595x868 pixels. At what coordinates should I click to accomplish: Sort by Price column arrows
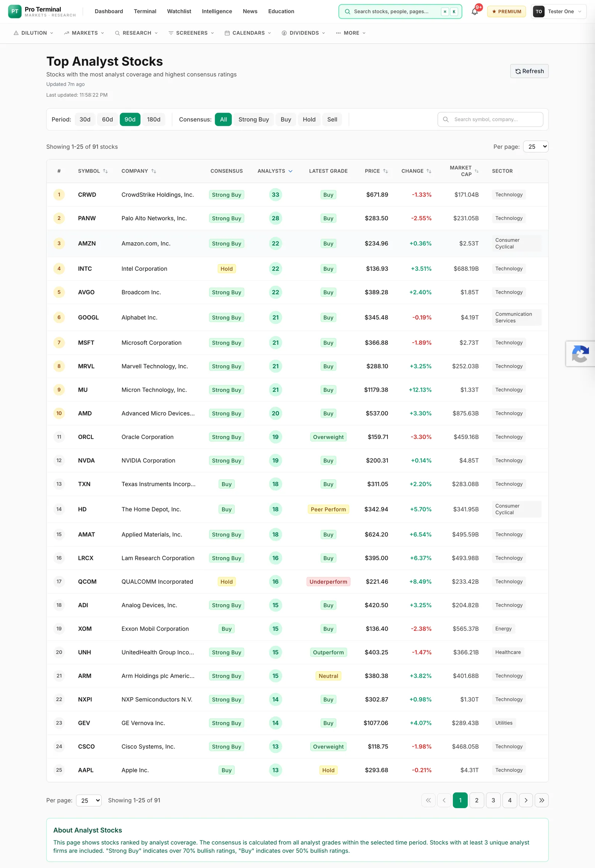tap(385, 171)
